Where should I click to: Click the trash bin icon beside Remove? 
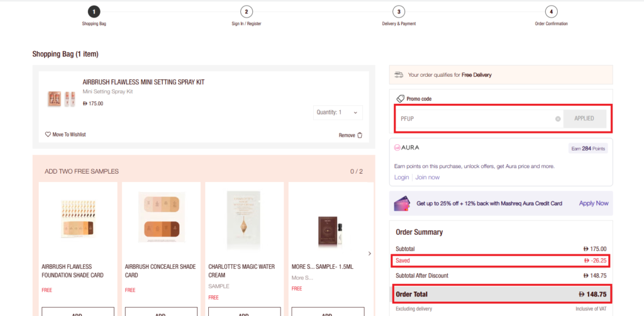pyautogui.click(x=360, y=135)
